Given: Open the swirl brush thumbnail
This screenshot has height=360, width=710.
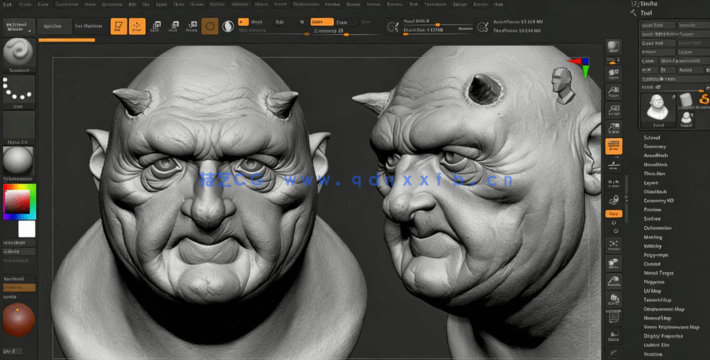Looking at the screenshot, I should pyautogui.click(x=19, y=52).
